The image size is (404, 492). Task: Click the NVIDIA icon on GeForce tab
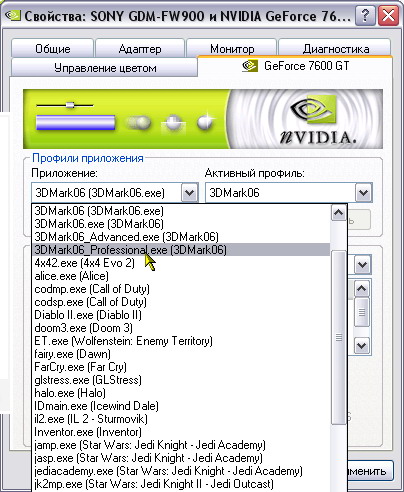pos(250,66)
